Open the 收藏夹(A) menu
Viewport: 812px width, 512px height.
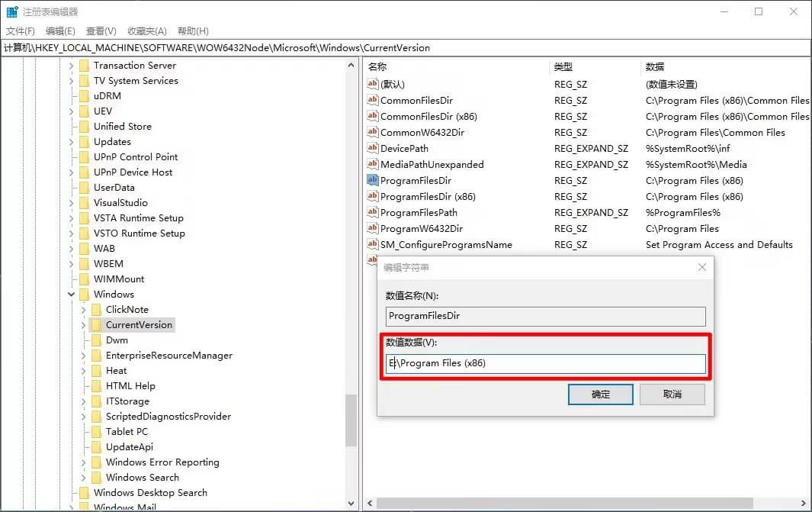(146, 31)
